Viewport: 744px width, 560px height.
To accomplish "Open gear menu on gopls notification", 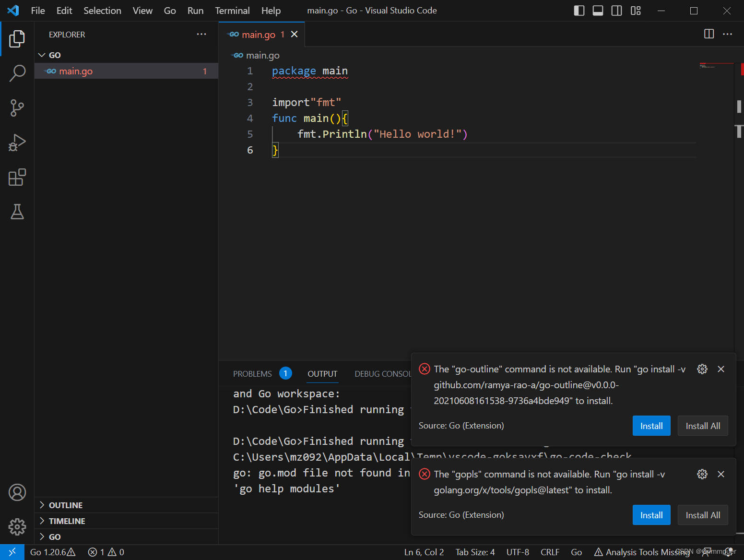I will pyautogui.click(x=702, y=474).
